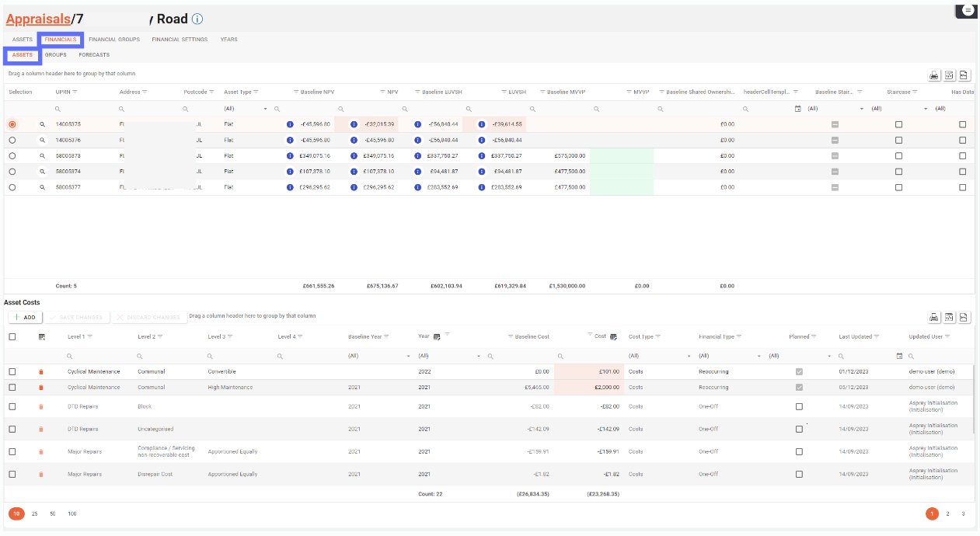Print the assets grid using its printer icon
The width and height of the screenshot is (980, 536).
[933, 75]
